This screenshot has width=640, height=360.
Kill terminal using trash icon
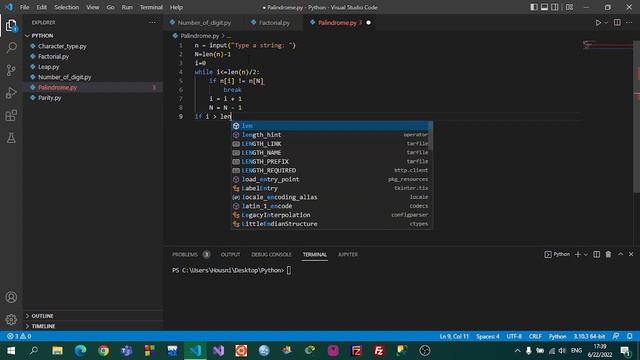tap(608, 254)
